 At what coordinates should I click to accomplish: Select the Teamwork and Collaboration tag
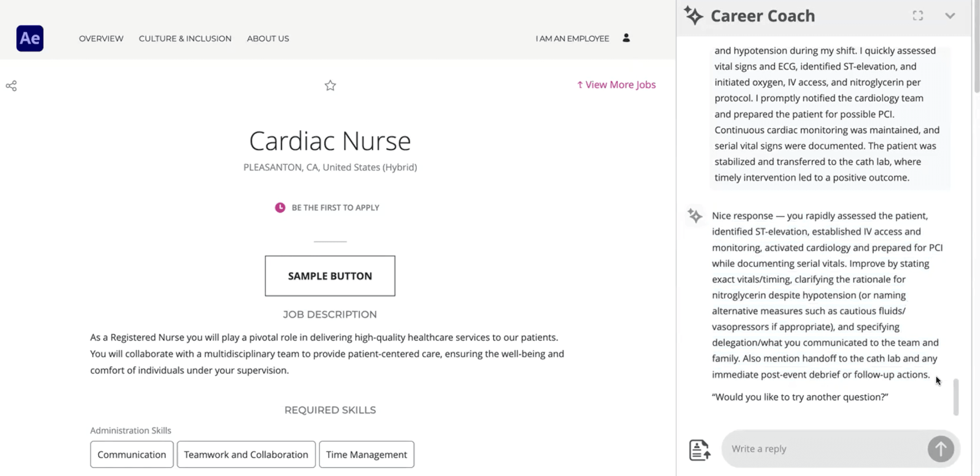click(246, 454)
